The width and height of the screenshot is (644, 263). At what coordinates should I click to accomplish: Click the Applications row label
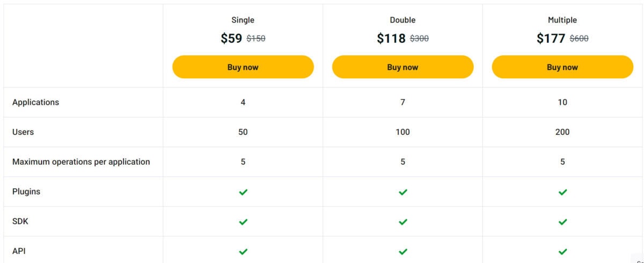(x=36, y=102)
